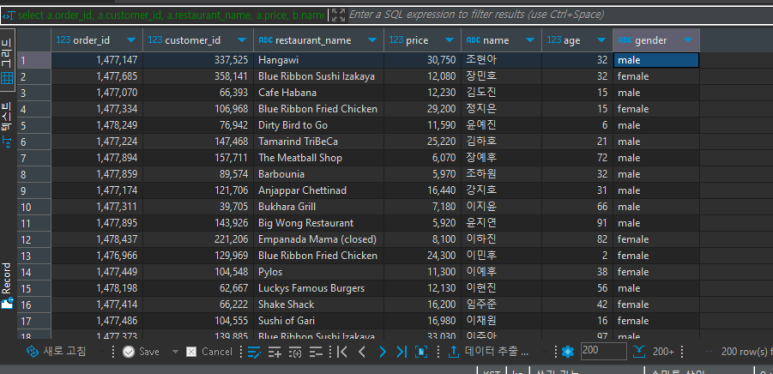Click the export data (데이터 추출) button

click(x=488, y=351)
